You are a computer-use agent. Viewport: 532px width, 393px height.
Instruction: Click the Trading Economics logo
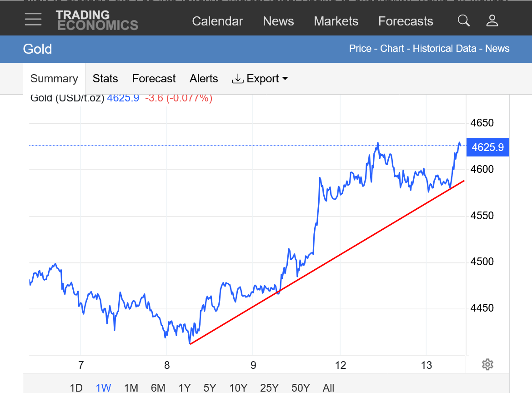click(97, 20)
